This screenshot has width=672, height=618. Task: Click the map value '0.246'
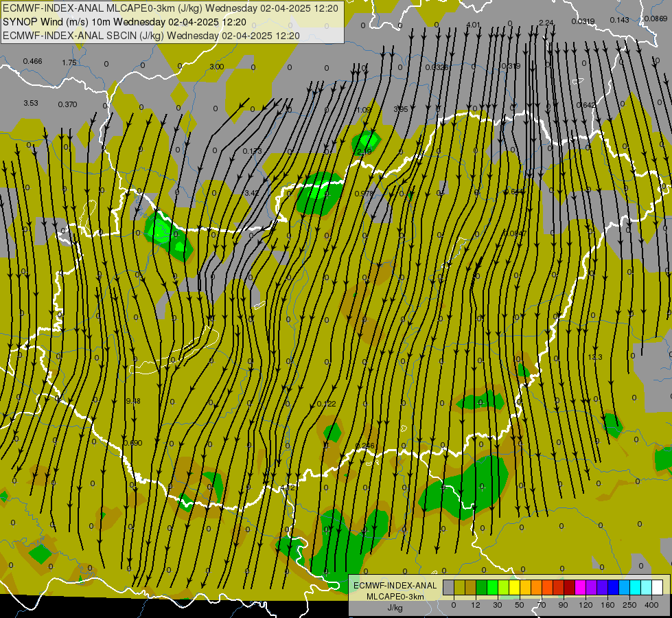[x=365, y=446]
